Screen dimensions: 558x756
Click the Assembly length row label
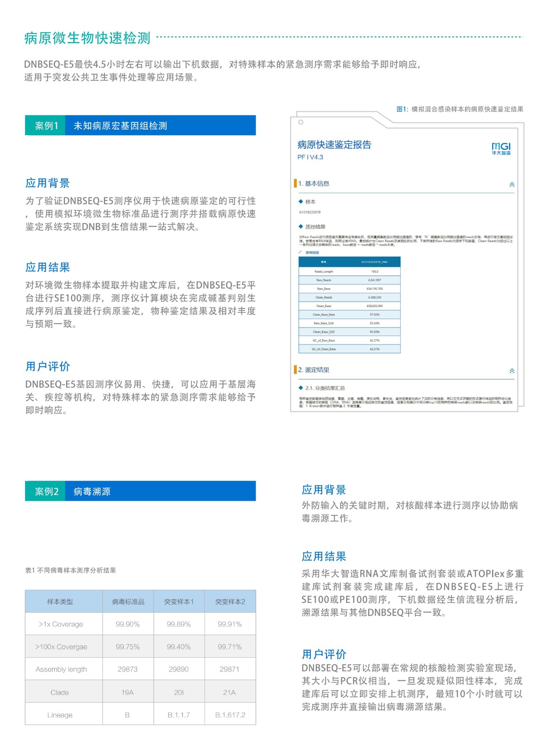[61, 669]
